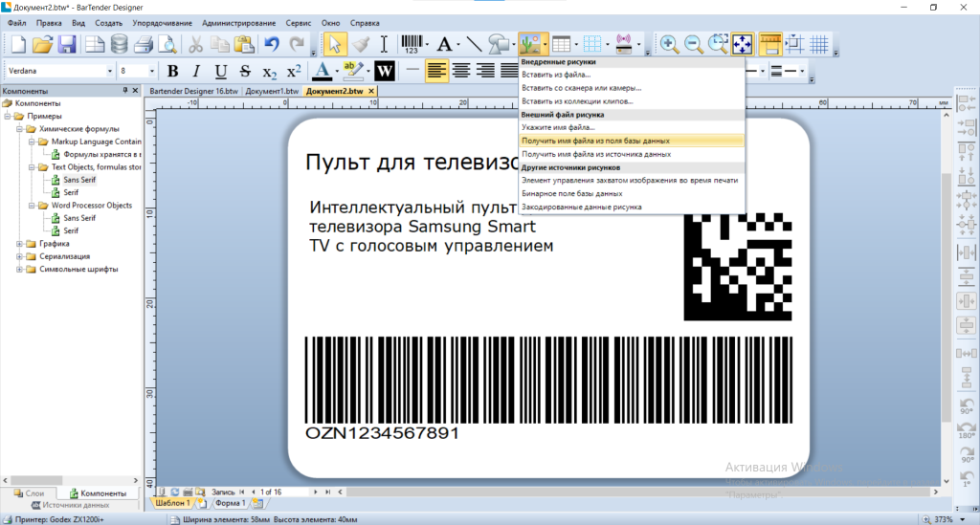Switch to the Слои panel tab
Screen dimensions: 980x525
tap(29, 493)
